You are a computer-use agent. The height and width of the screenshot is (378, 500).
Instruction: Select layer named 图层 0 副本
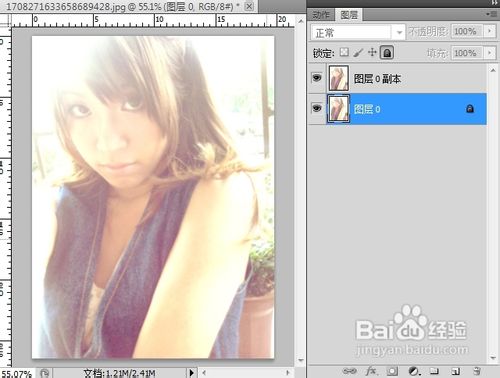click(x=377, y=79)
